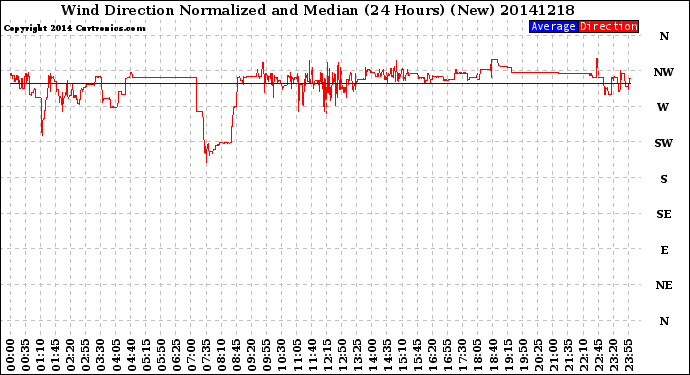Click the 00:35 time axis label
This screenshot has height=375, width=690.
(x=26, y=355)
